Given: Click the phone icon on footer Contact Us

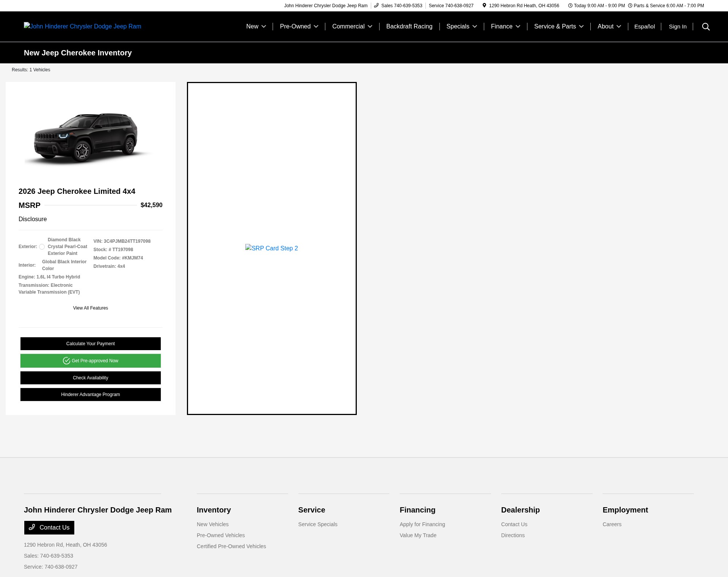Looking at the screenshot, I should [32, 527].
